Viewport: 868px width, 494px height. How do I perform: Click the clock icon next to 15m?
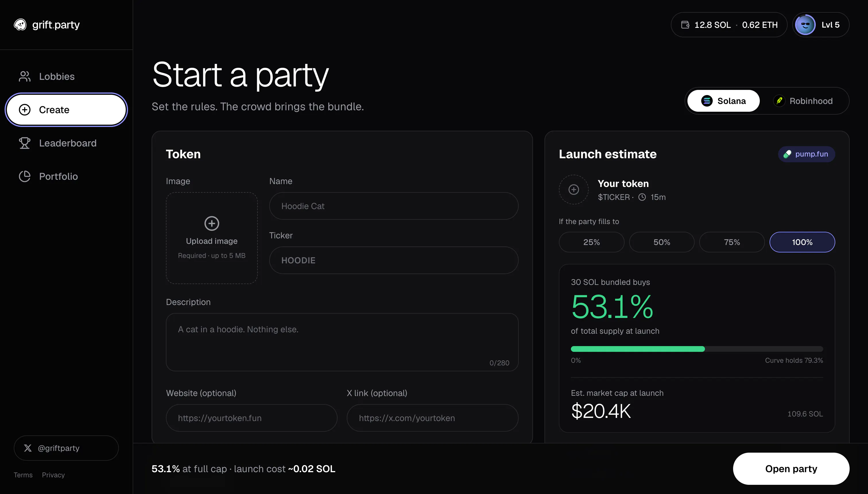(642, 197)
